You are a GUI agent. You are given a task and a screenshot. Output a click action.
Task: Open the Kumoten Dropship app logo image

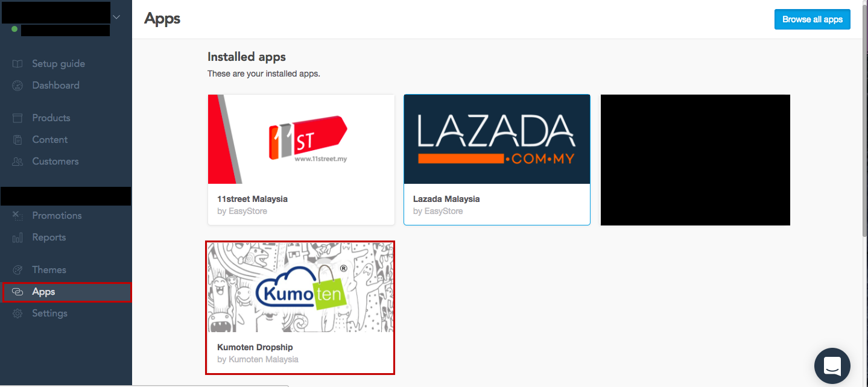(x=300, y=288)
